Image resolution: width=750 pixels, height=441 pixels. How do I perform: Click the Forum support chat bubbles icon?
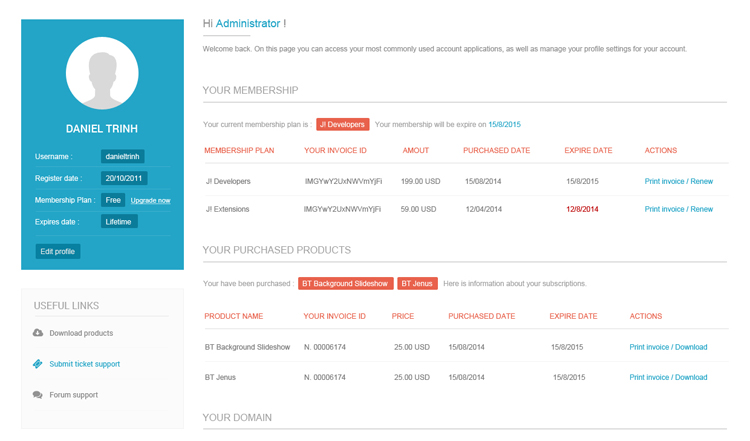click(38, 395)
